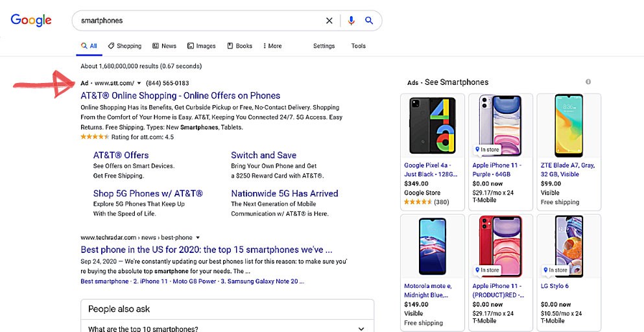Open the Motorola moto e, Midnight Blue title link
The image size is (644, 332).
pos(427,290)
